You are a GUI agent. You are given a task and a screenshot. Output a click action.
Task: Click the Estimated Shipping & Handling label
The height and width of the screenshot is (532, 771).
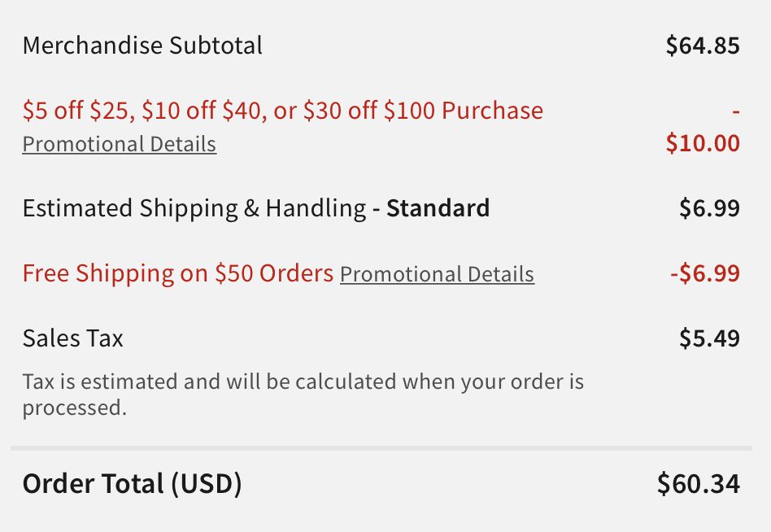[x=194, y=208]
